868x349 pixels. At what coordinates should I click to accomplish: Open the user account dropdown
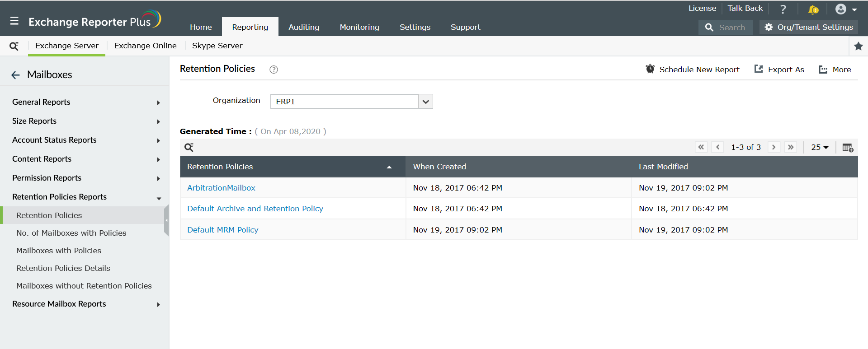coord(846,9)
